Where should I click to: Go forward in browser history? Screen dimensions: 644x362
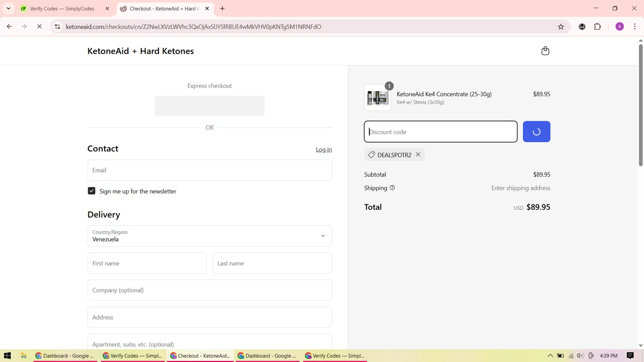click(x=24, y=27)
